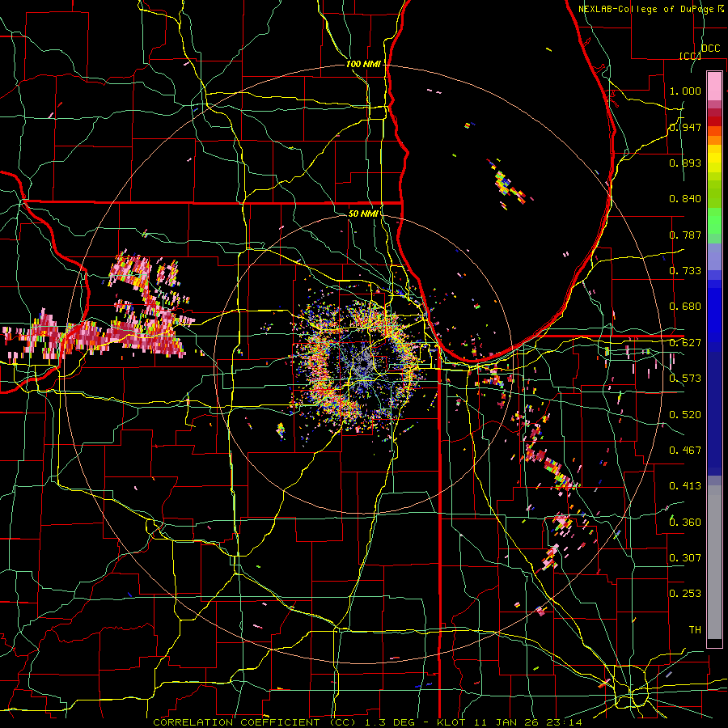Click the 0.893 scale value
Screen dimensions: 728x728
[x=685, y=163]
